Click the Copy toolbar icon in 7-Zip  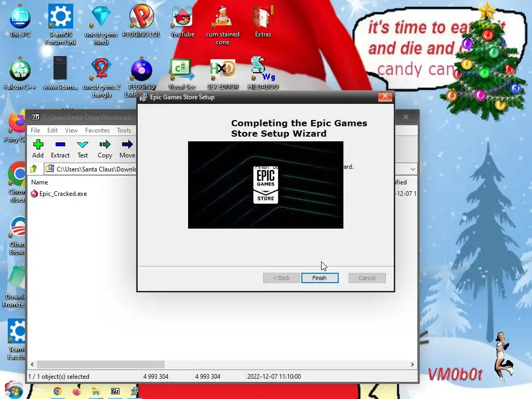(105, 149)
